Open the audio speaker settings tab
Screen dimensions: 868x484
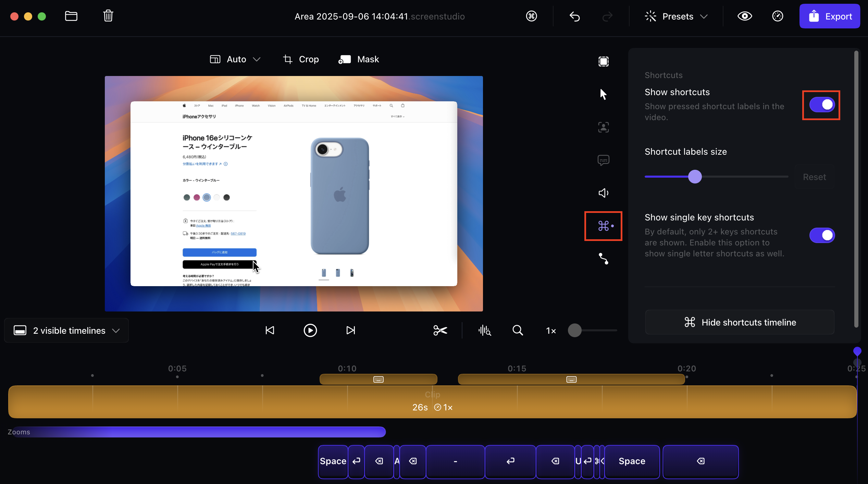click(603, 193)
